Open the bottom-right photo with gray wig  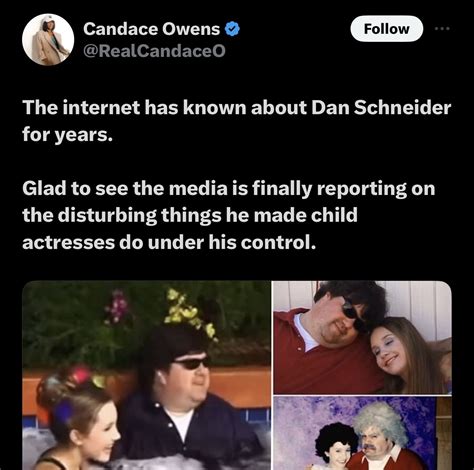(x=363, y=433)
